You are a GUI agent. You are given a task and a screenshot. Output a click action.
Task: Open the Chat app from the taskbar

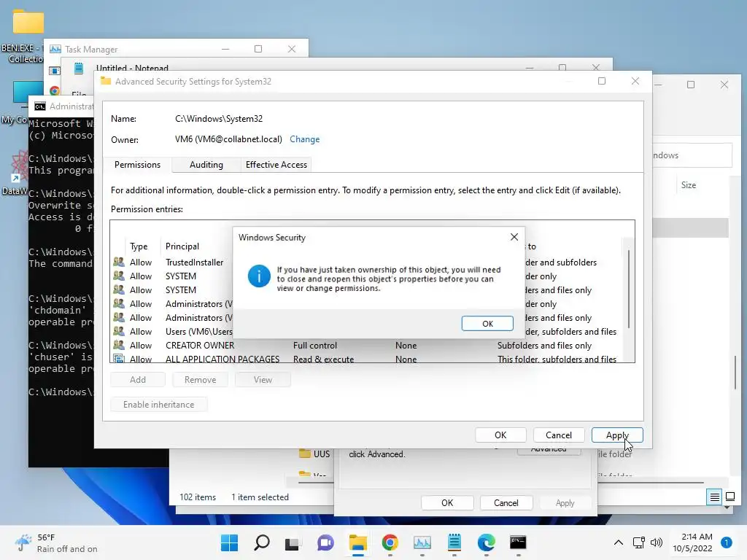click(x=325, y=542)
